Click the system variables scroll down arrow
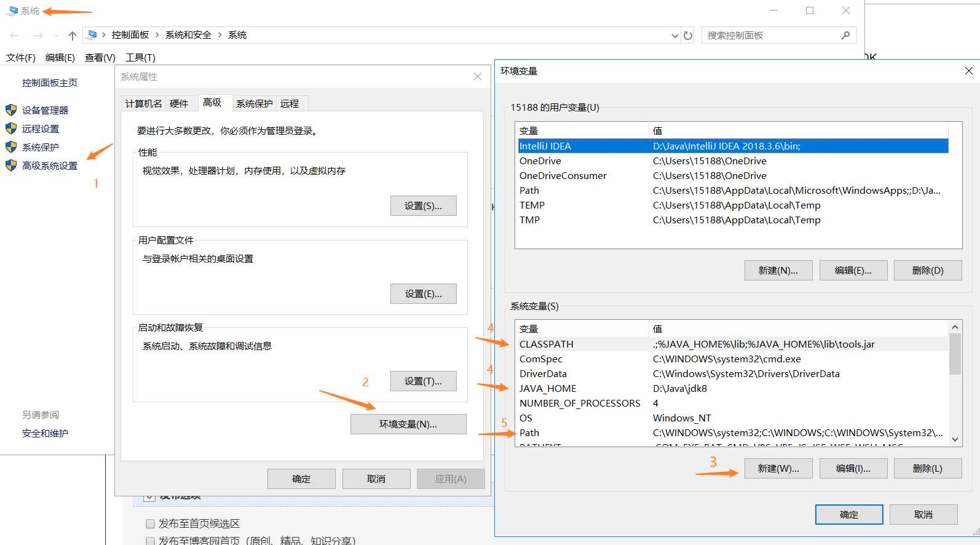The image size is (980, 545). click(955, 439)
